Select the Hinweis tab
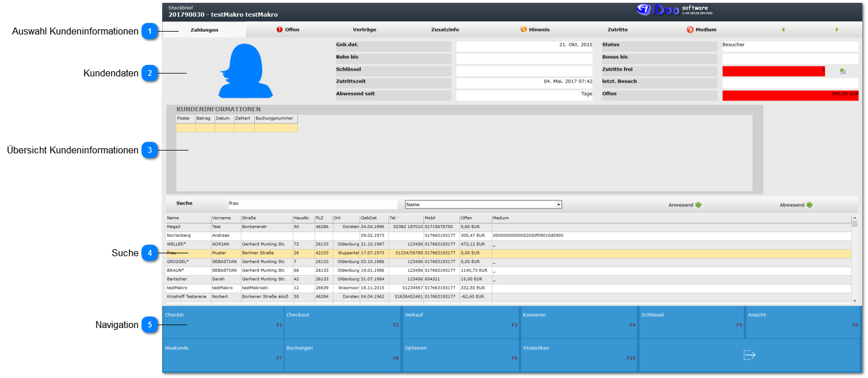This screenshot has height=378, width=868. [x=534, y=30]
